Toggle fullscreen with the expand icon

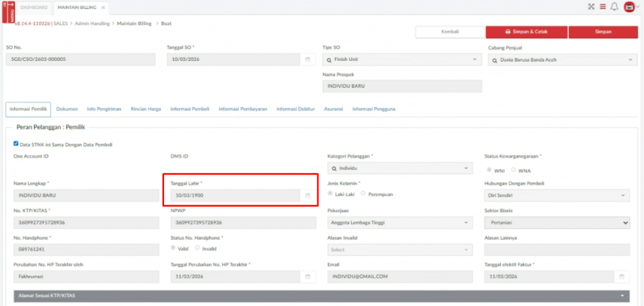591,7
